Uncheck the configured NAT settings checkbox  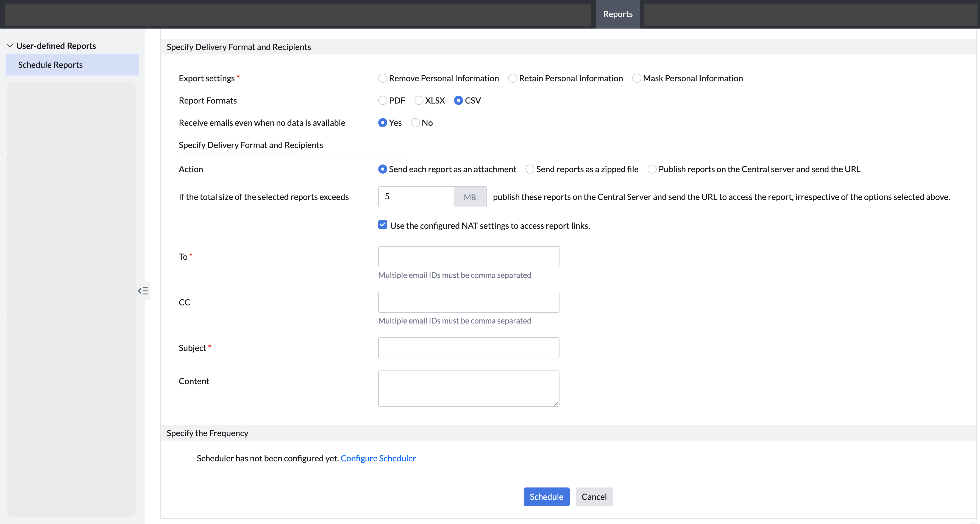pos(383,225)
